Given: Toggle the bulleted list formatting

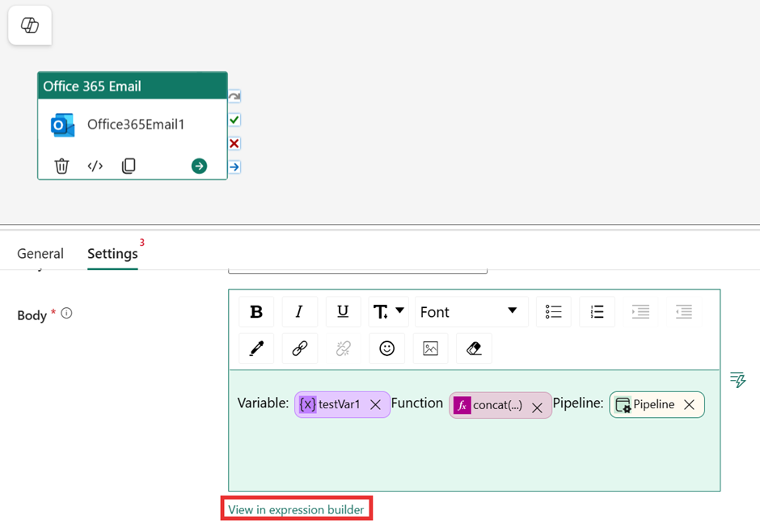Looking at the screenshot, I should [x=553, y=311].
